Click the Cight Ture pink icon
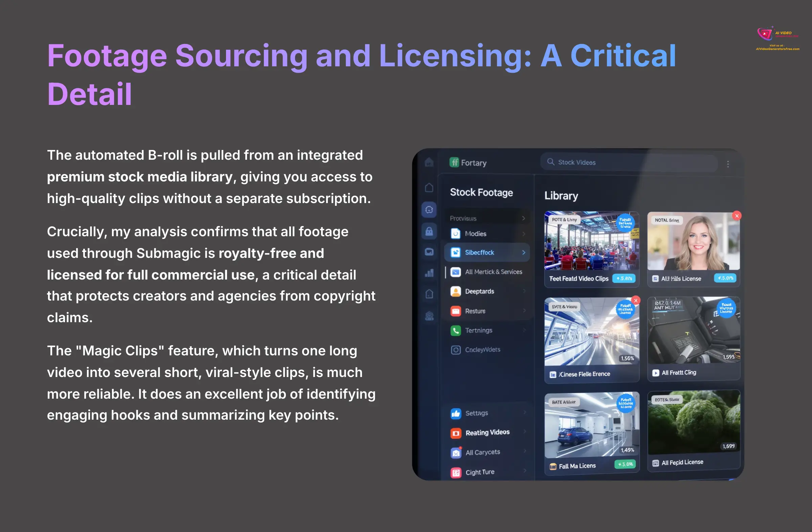 [456, 473]
